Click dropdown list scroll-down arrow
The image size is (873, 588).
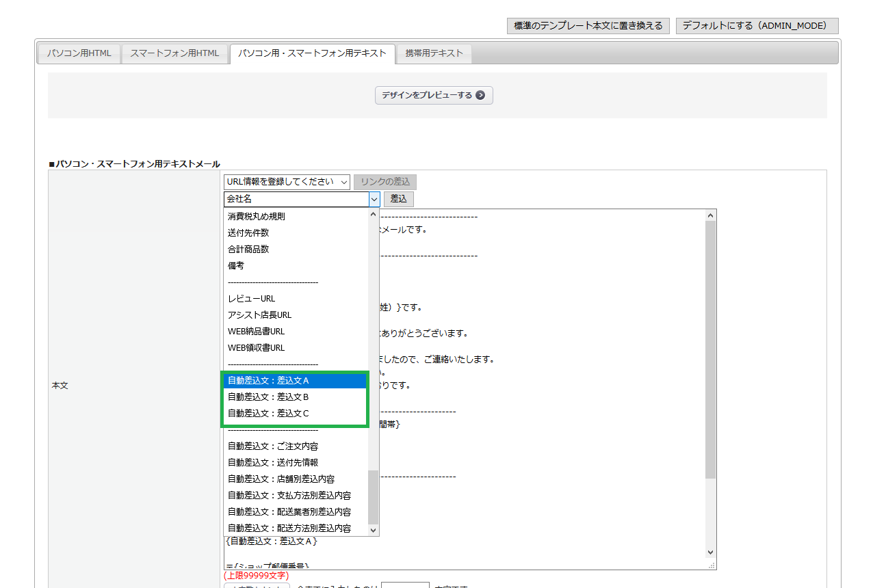[x=374, y=530]
